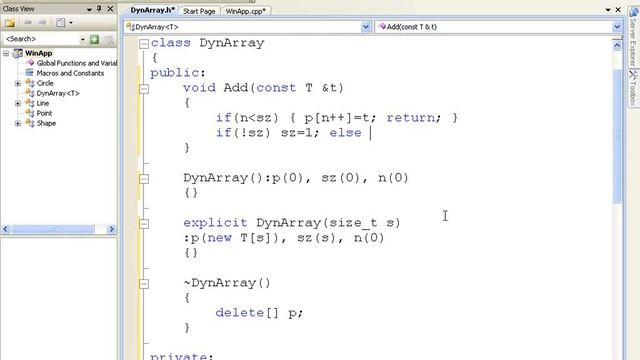Toggle auto-hide pin on Class View panel
The image size is (640, 360).
pyautogui.click(x=99, y=9)
